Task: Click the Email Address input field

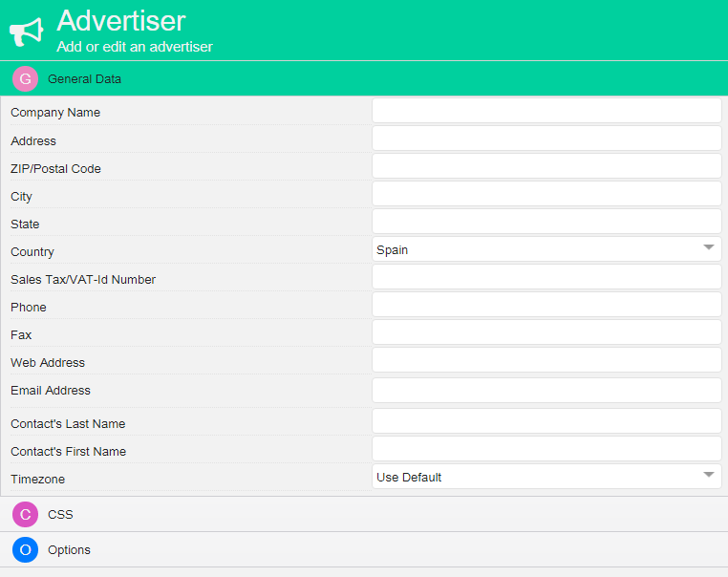Action: (546, 390)
